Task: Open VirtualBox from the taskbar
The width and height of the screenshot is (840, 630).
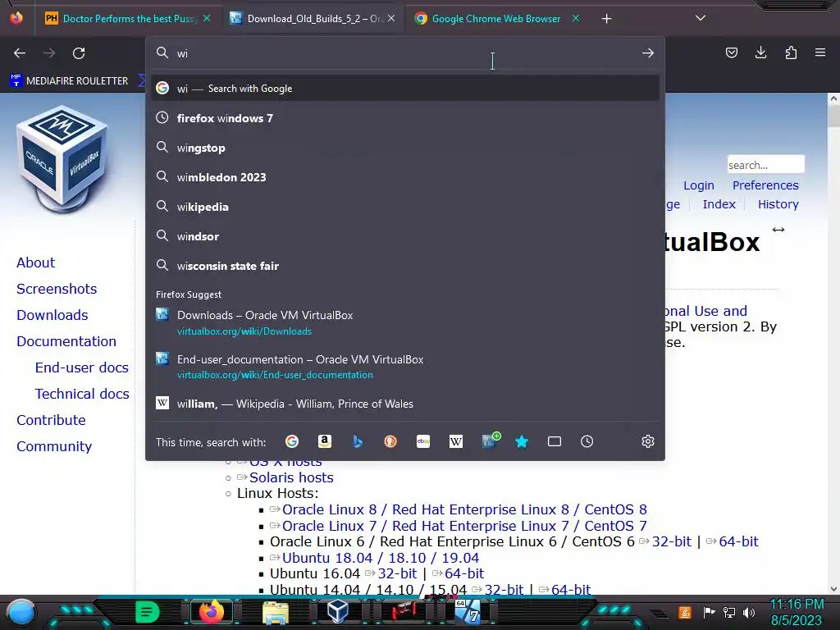Action: 338,611
